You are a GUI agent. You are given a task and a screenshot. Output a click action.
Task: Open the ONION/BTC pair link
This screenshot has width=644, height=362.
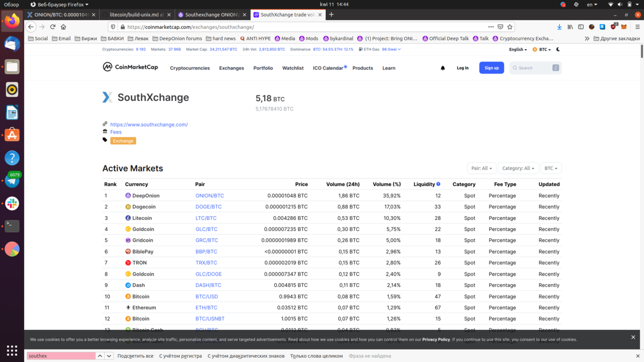(210, 196)
